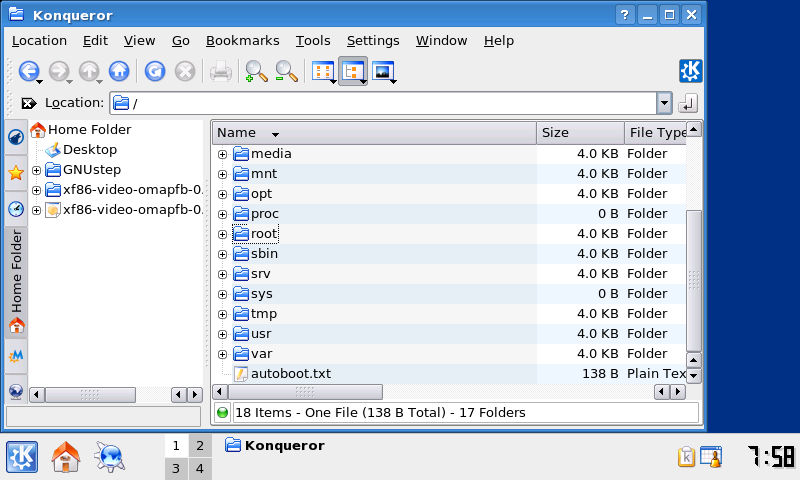Select the autoboot.txt file
800x480 pixels.
[x=290, y=374]
